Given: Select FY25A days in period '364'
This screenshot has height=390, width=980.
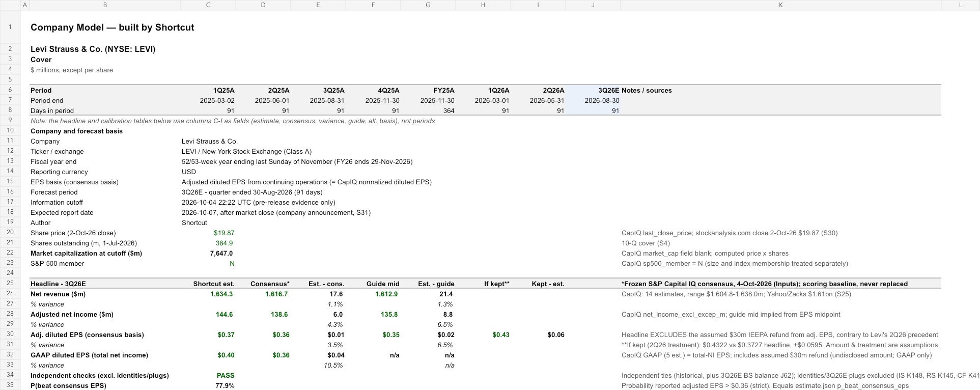Looking at the screenshot, I should pos(449,111).
